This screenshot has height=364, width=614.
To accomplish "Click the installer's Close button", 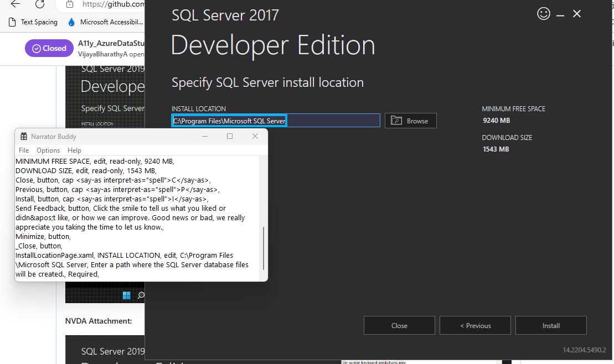I will point(399,325).
